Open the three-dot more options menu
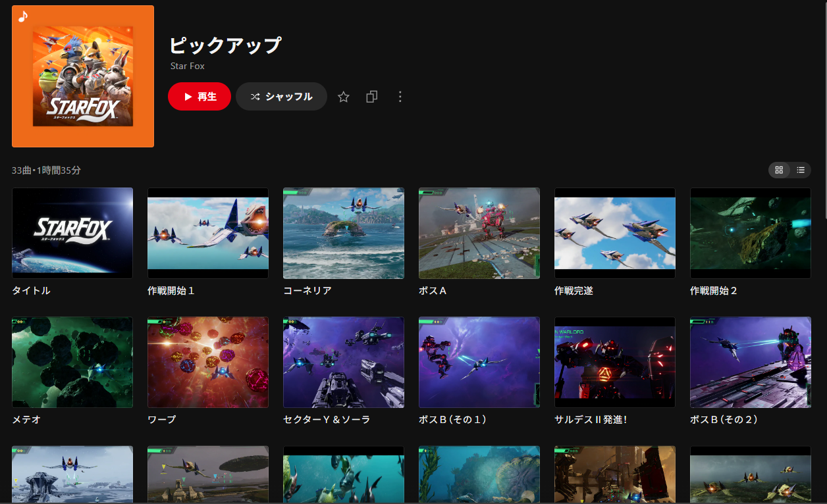The width and height of the screenshot is (827, 504). tap(400, 97)
